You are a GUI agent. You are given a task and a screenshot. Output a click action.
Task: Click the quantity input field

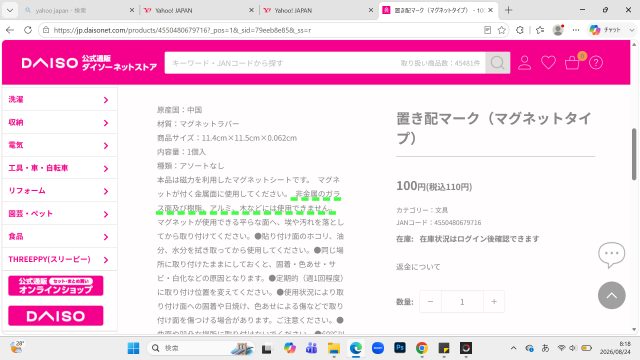[462, 302]
